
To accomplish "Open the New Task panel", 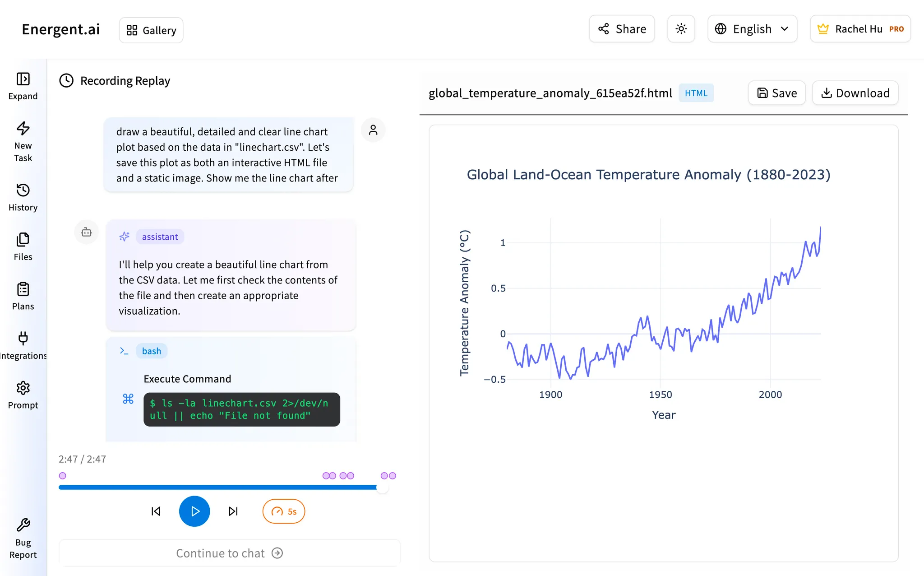I will coord(23,140).
